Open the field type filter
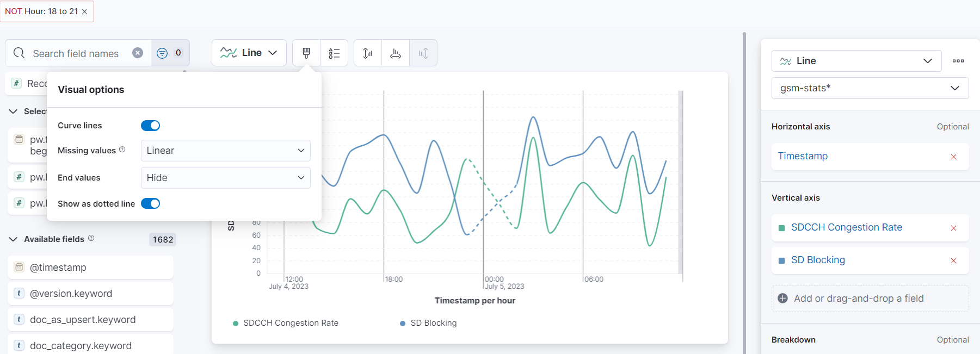Image resolution: width=980 pixels, height=354 pixels. point(169,53)
